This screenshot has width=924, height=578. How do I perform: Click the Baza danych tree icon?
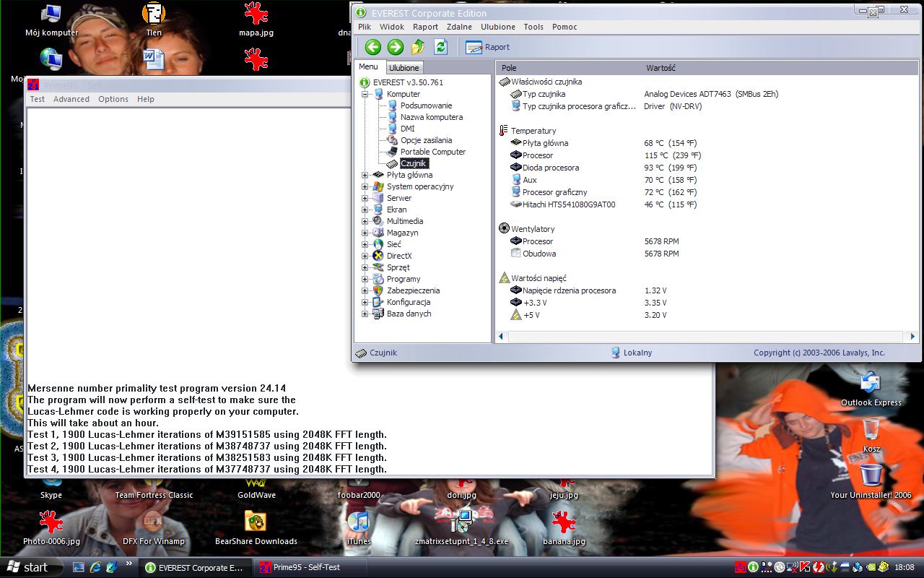click(x=378, y=314)
